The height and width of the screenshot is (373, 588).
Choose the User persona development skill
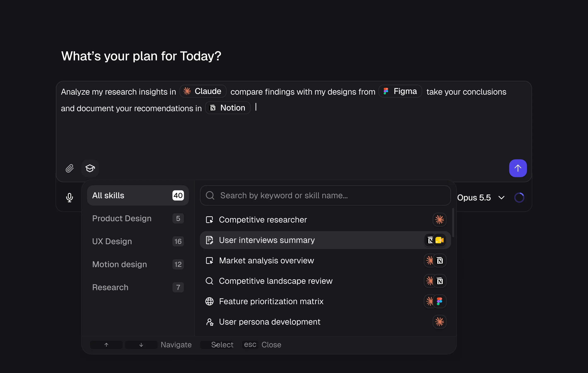tap(325, 322)
